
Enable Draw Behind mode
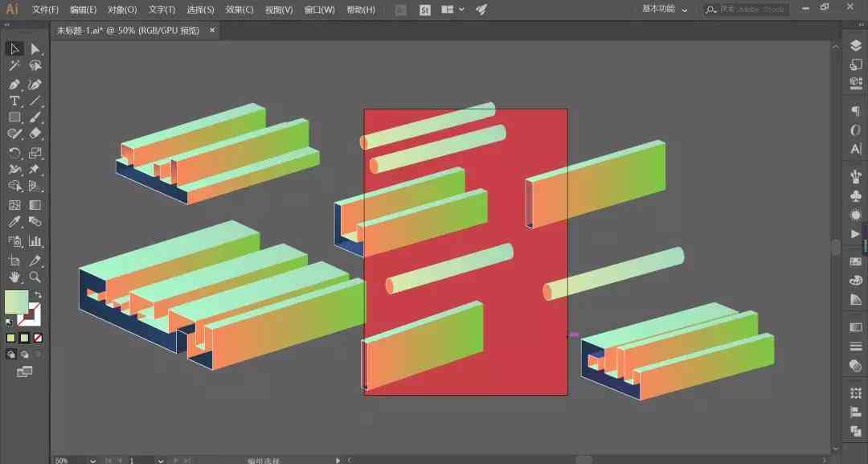(24, 355)
